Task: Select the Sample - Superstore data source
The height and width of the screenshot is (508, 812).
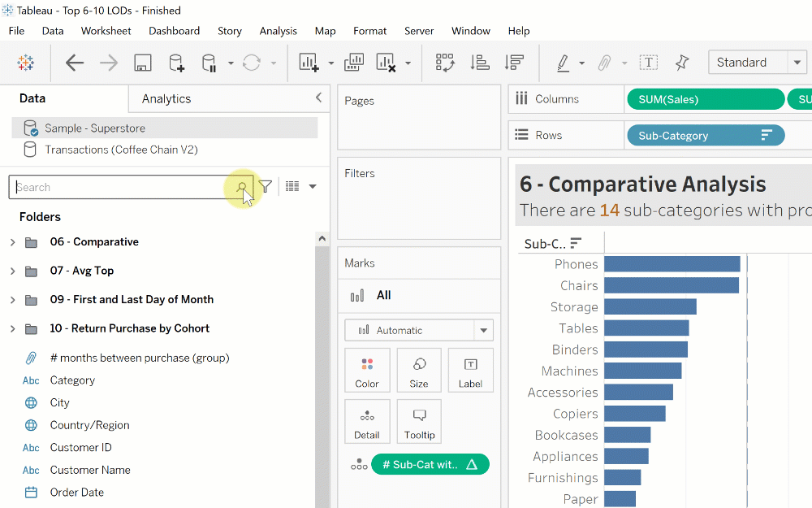Action: point(165,128)
